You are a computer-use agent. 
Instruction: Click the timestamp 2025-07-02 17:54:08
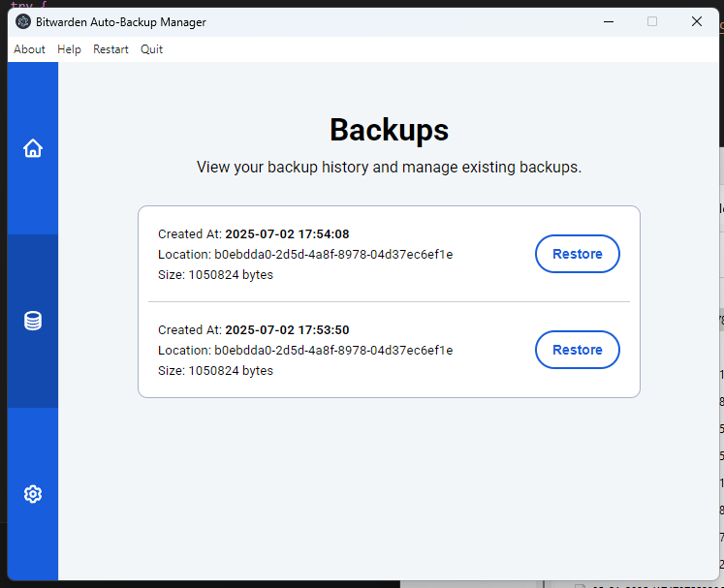(287, 234)
